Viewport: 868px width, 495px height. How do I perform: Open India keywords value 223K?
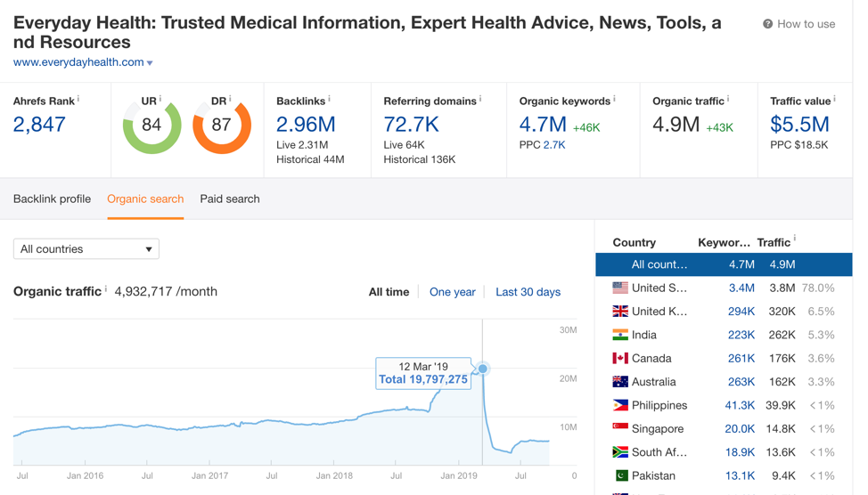[x=741, y=335]
